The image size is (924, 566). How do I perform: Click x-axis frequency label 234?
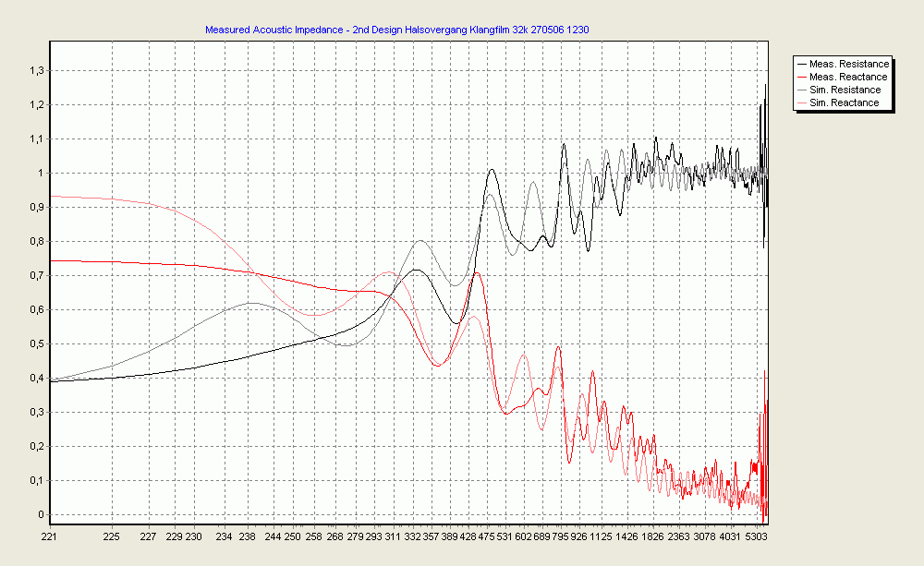point(224,536)
